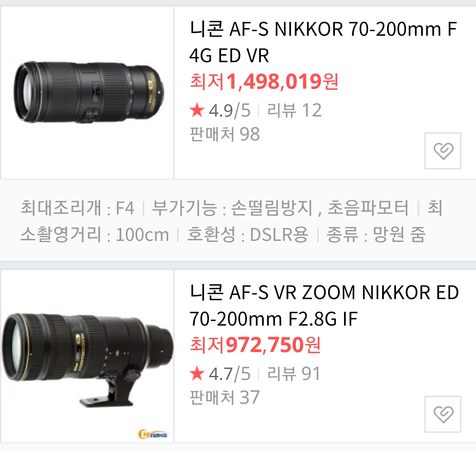The width and height of the screenshot is (476, 452).
Task: Select the 최대조리개 : F4 spec
Action: coord(77,208)
